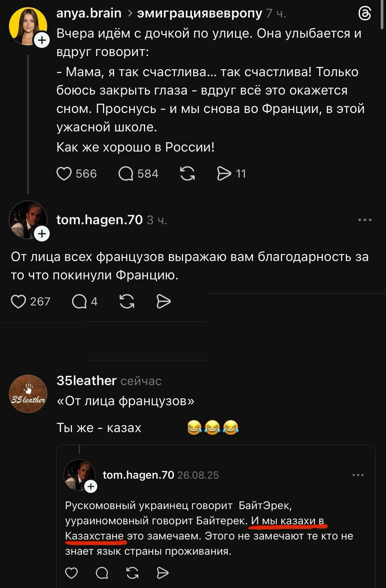Viewport: 386px width, 588px height.
Task: Follow anya.brain using avatar plus badge
Action: click(x=42, y=40)
